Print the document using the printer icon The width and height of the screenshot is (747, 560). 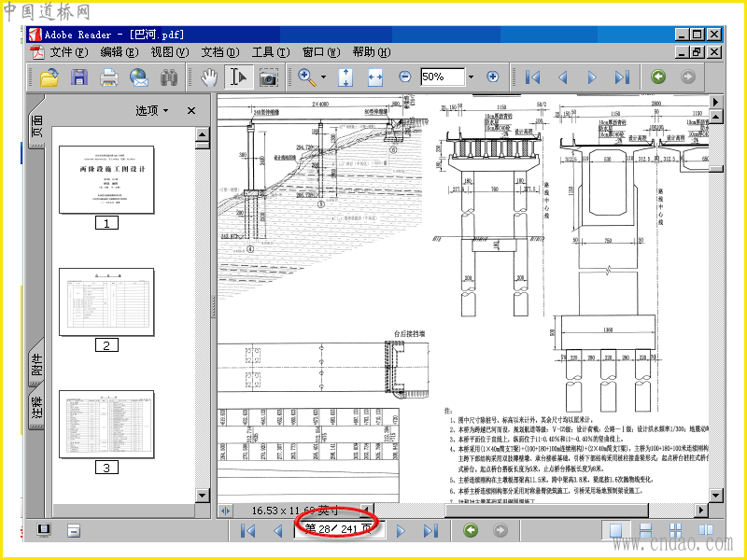(109, 77)
